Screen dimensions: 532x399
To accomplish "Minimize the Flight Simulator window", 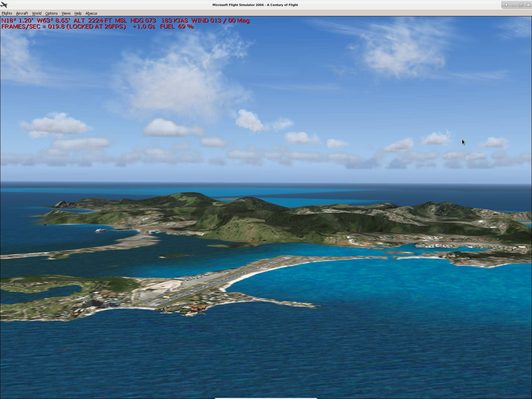I will [513, 5].
